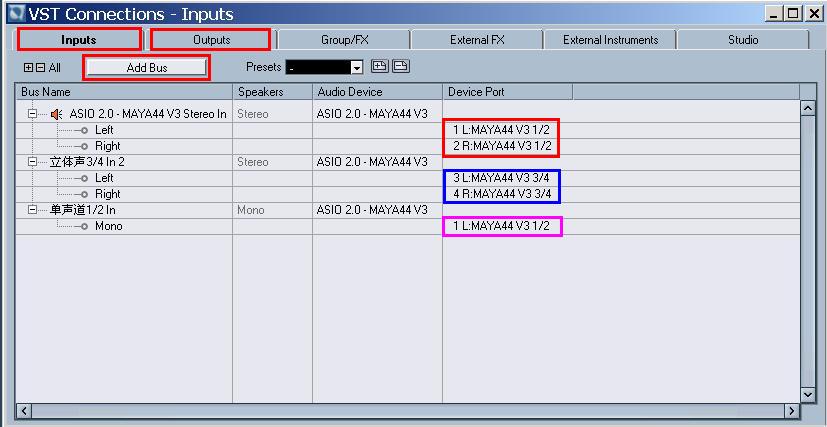This screenshot has width=827, height=427.
Task: Go to the Studio tab
Action: pyautogui.click(x=743, y=40)
